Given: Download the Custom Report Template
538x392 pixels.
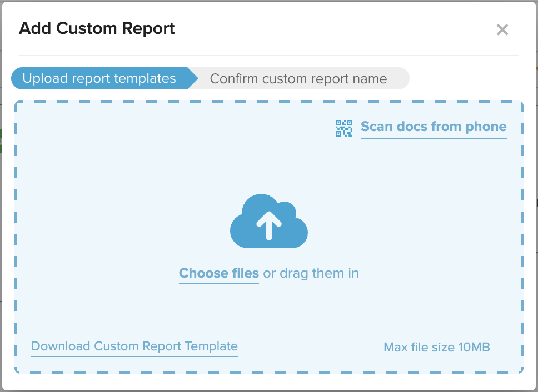Looking at the screenshot, I should pos(134,346).
